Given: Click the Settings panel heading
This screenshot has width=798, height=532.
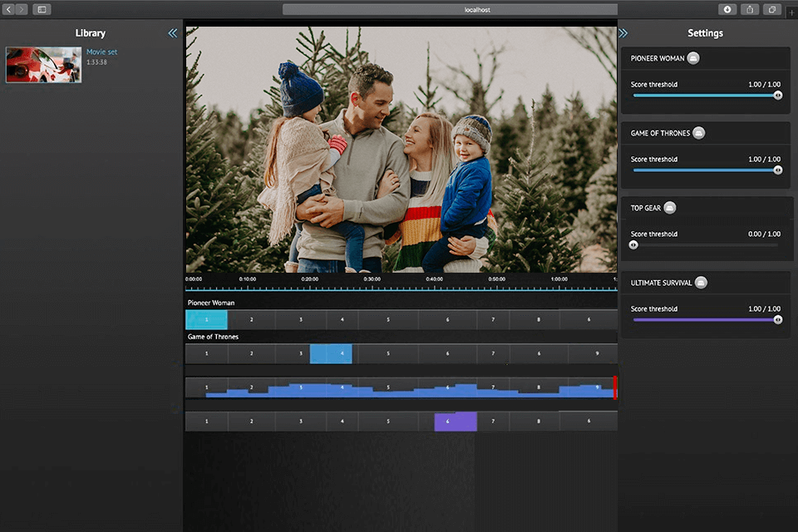Looking at the screenshot, I should tap(705, 33).
